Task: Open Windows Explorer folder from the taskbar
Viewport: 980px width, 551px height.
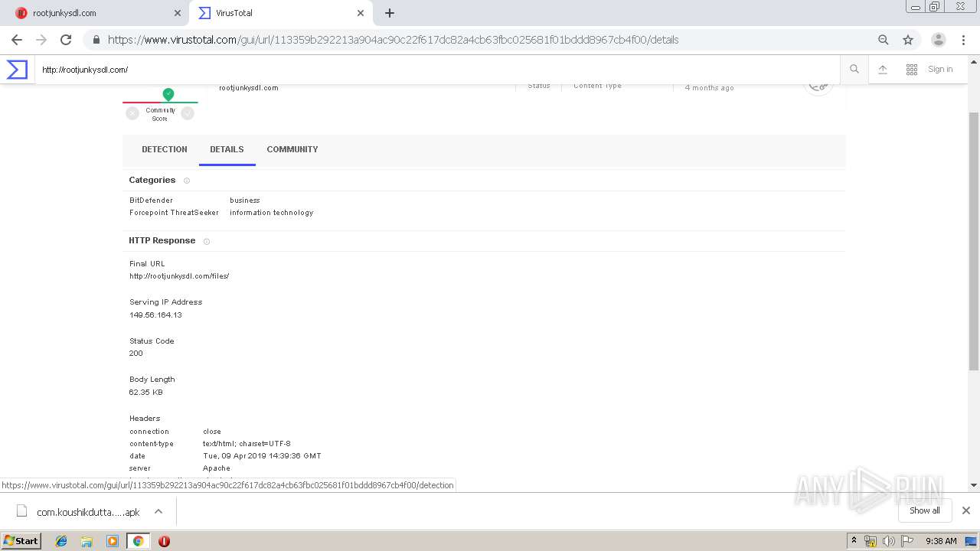Action: point(87,541)
